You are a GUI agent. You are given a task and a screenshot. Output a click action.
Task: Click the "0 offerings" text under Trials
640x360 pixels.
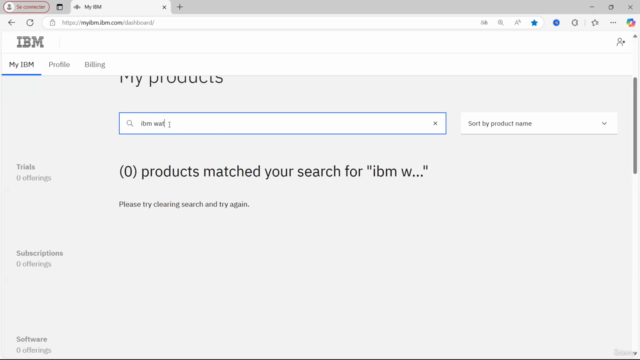(x=34, y=178)
